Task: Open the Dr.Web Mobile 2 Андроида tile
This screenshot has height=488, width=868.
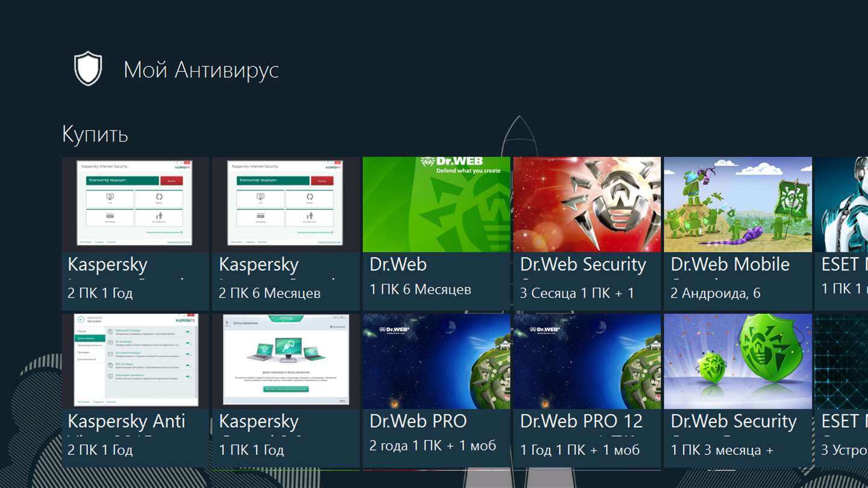Action: tap(738, 234)
